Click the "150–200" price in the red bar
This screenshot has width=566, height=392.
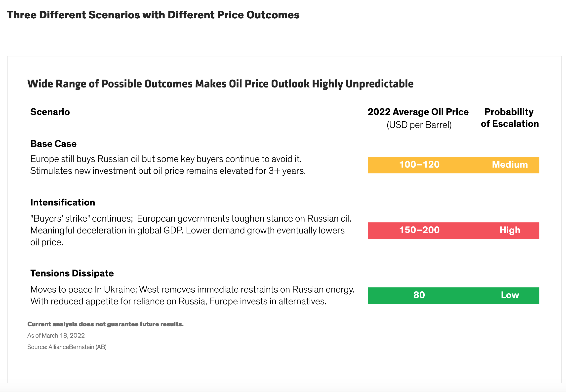[x=419, y=230]
